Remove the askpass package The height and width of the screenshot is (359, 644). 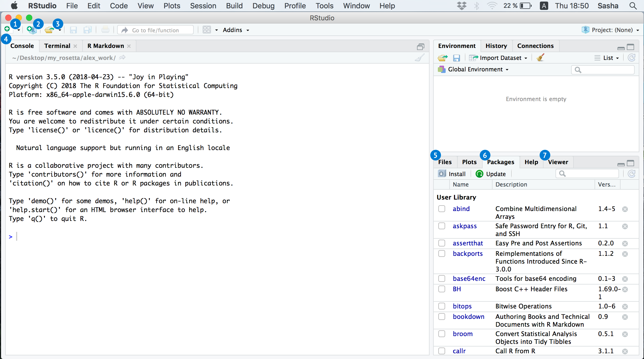(x=625, y=226)
